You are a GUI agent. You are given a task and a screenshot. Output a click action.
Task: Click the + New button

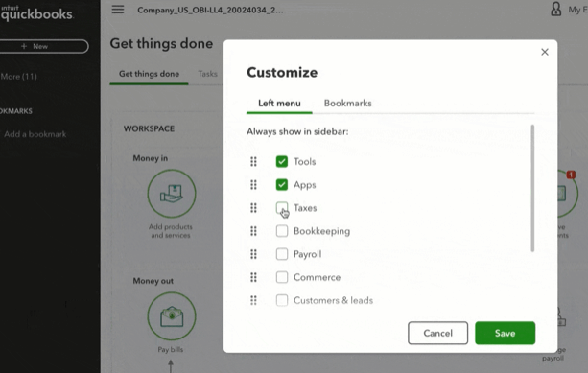point(43,46)
